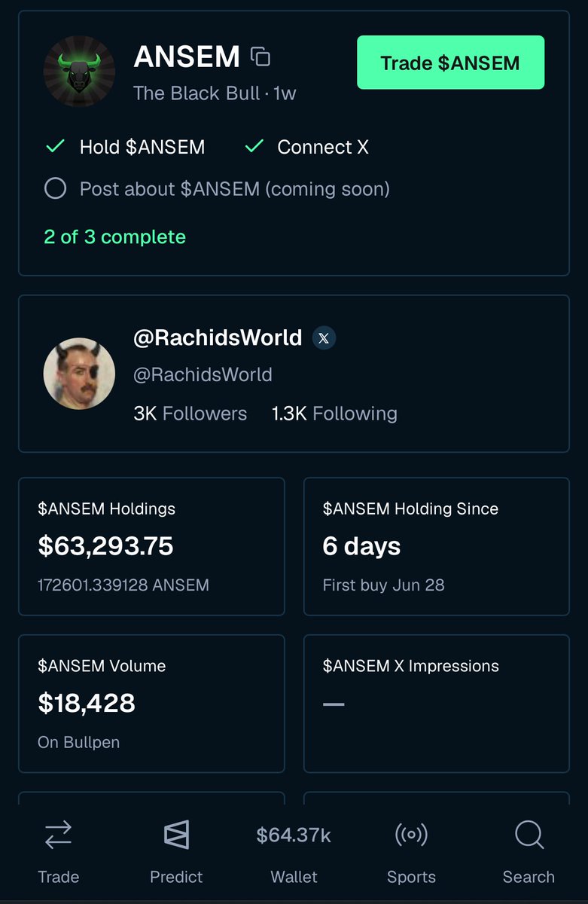Open the Wallet tab showing $64.37k
Viewport: 588px width, 904px height.
click(294, 854)
